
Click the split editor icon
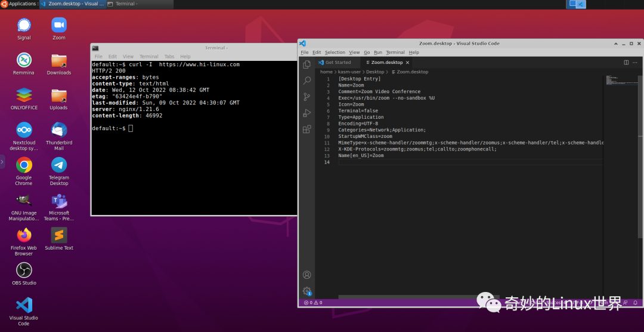point(626,63)
